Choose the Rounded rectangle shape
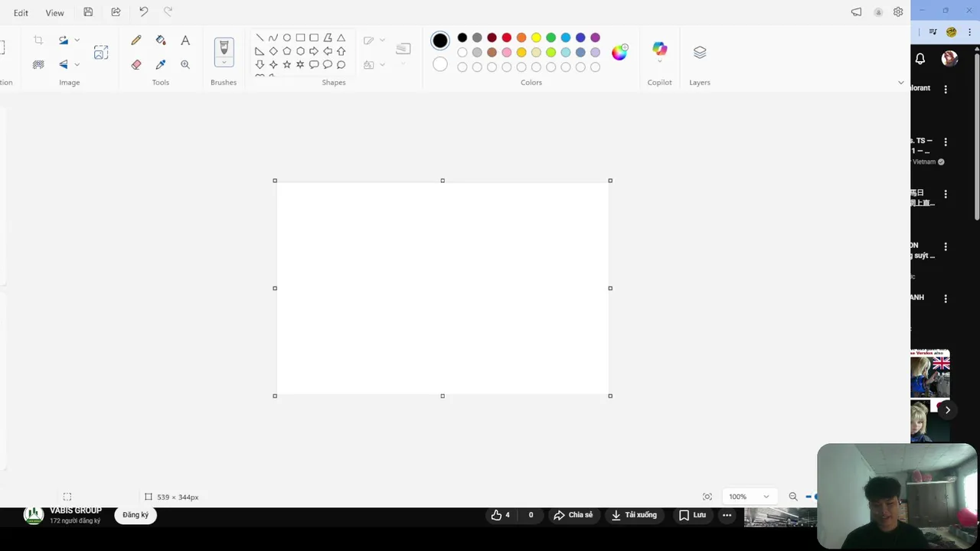Image resolution: width=980 pixels, height=551 pixels. click(314, 37)
